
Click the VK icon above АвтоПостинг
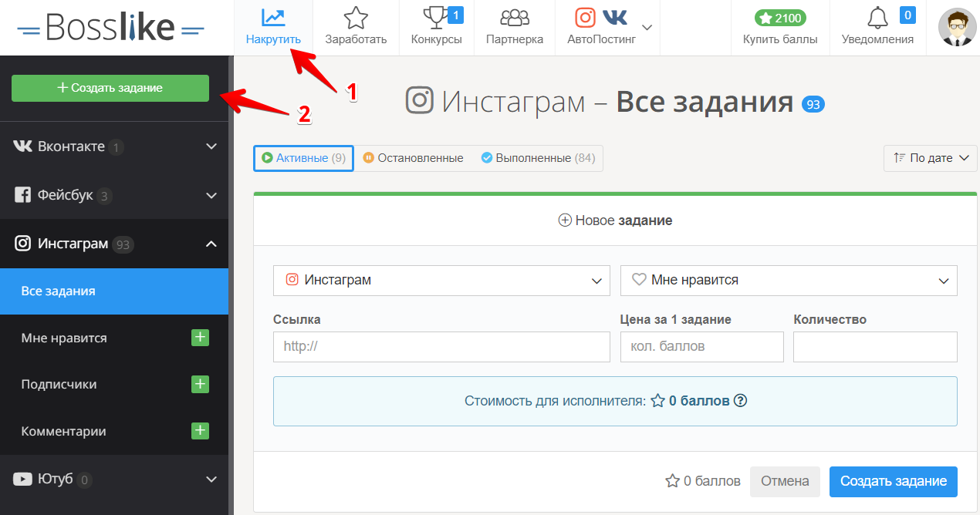coord(614,17)
